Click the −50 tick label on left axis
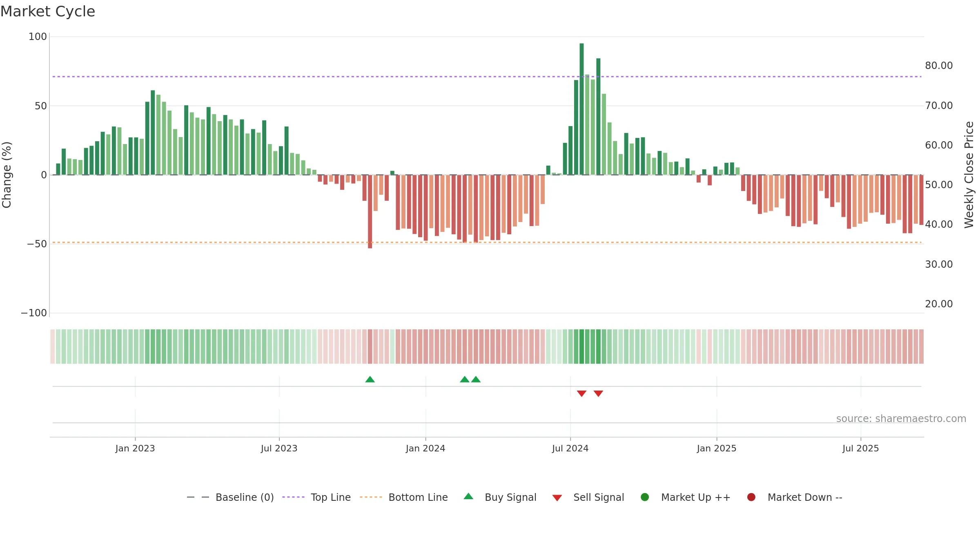The image size is (980, 551). point(37,244)
